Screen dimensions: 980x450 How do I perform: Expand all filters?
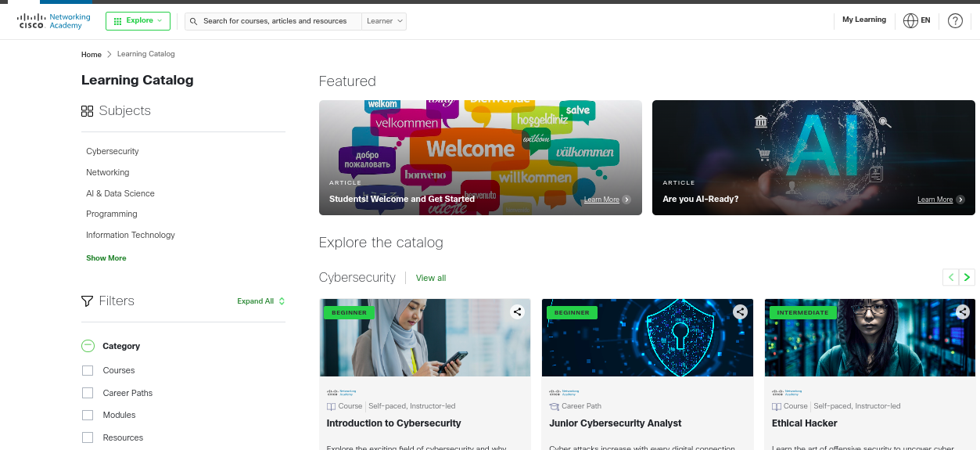261,301
